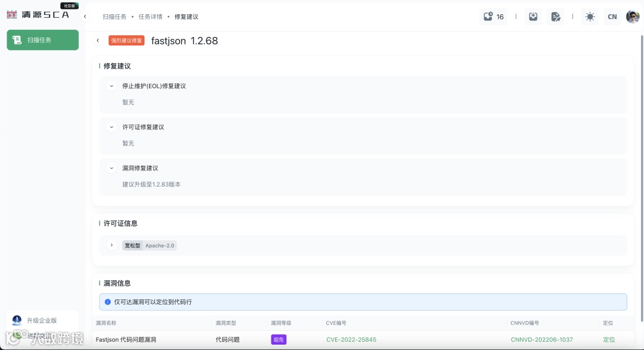Click the 超危 severity badge
The image size is (644, 350).
point(278,340)
